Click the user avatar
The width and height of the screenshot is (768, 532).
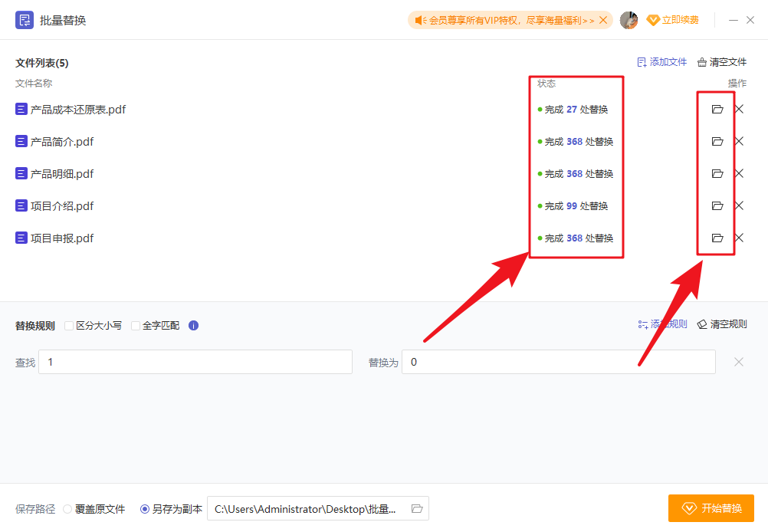(x=629, y=20)
